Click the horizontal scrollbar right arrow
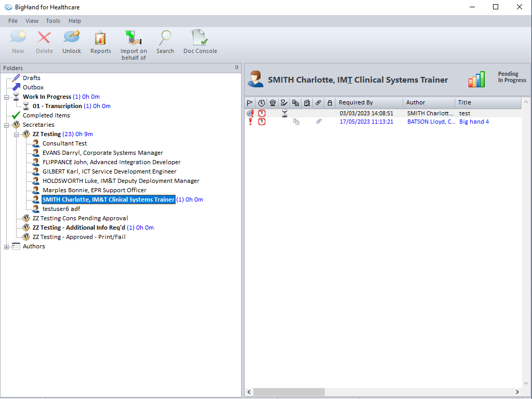Screen dimensions: 532x399 [x=517, y=392]
